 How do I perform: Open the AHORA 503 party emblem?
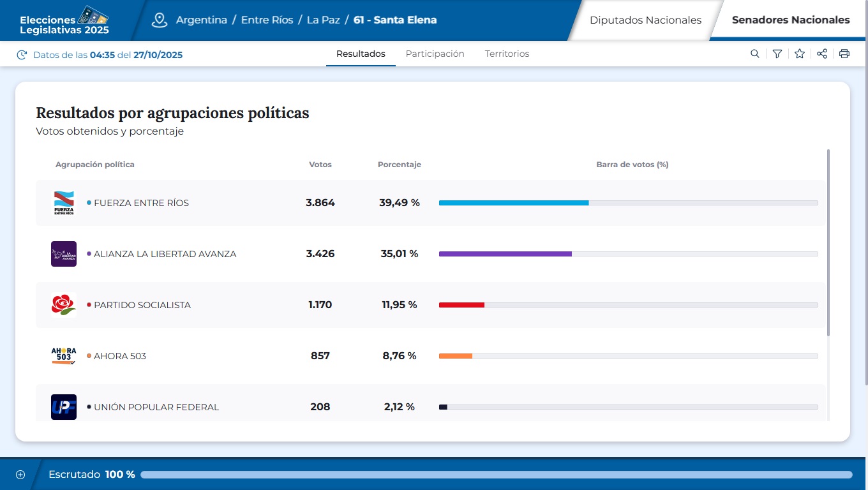point(63,355)
